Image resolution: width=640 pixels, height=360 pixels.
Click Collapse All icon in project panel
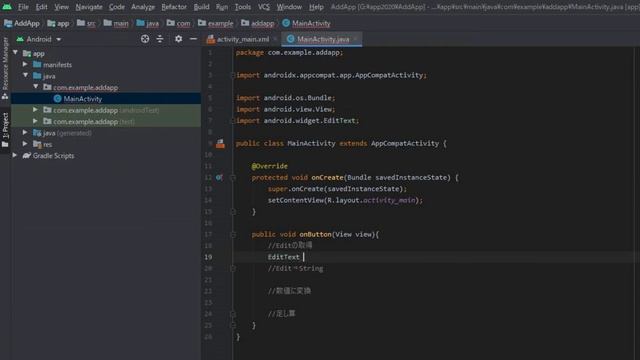point(160,39)
